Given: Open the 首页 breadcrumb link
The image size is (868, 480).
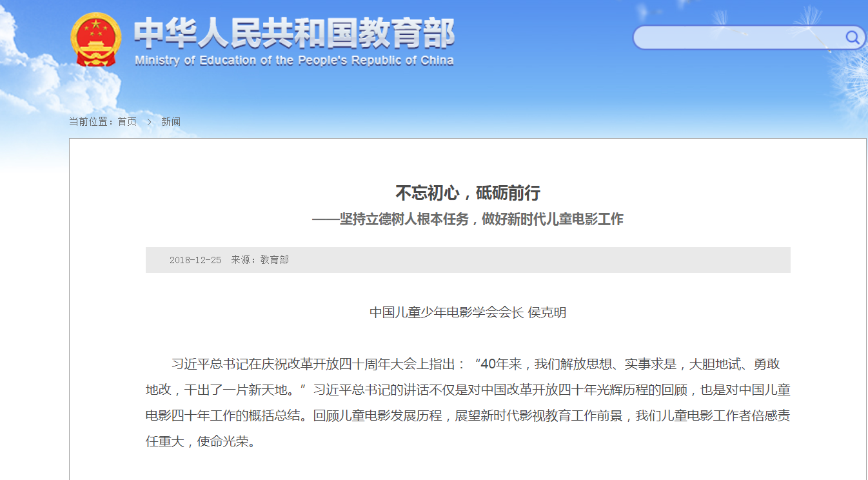Looking at the screenshot, I should (x=127, y=121).
